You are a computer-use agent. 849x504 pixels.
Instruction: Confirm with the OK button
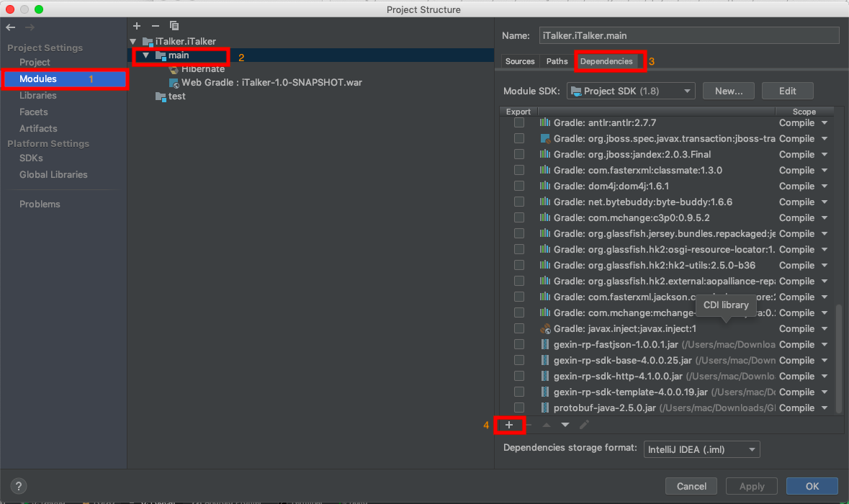[x=812, y=486]
